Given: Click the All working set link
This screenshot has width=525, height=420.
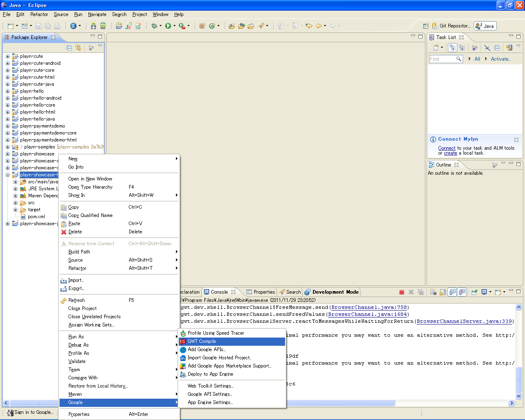Looking at the screenshot, I should (x=477, y=59).
